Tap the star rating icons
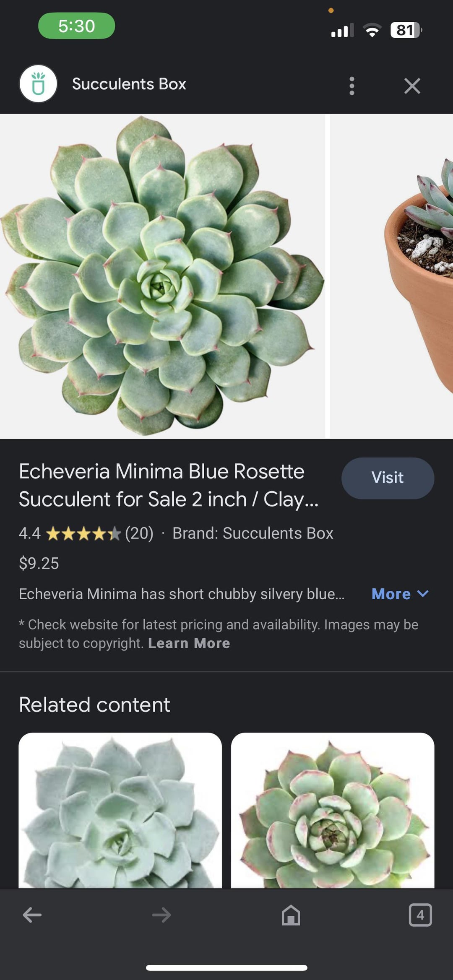The height and width of the screenshot is (980, 453). [83, 534]
